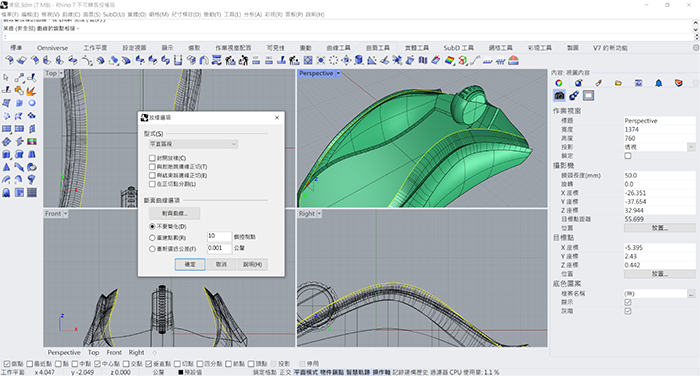This screenshot has height=376, width=700.
Task: Click the striped grid icon in left sidebar
Action: [x=32, y=192]
